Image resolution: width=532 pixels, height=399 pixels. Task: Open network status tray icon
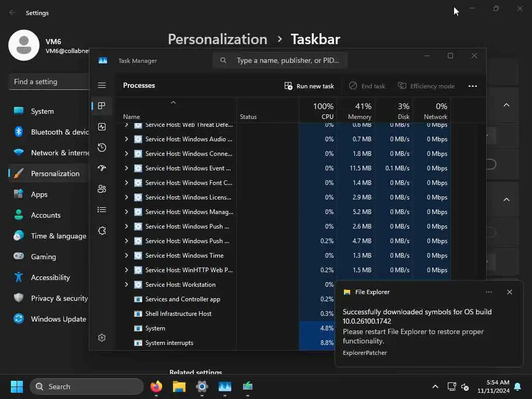click(451, 387)
